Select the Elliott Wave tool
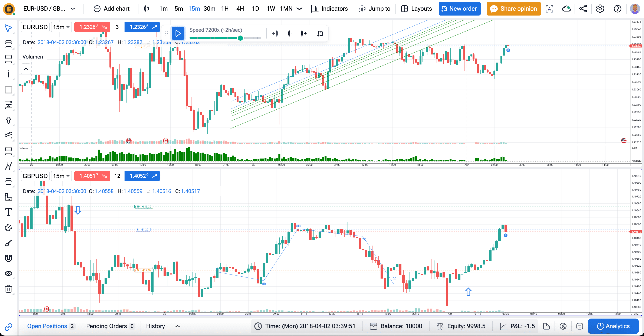 click(x=9, y=166)
